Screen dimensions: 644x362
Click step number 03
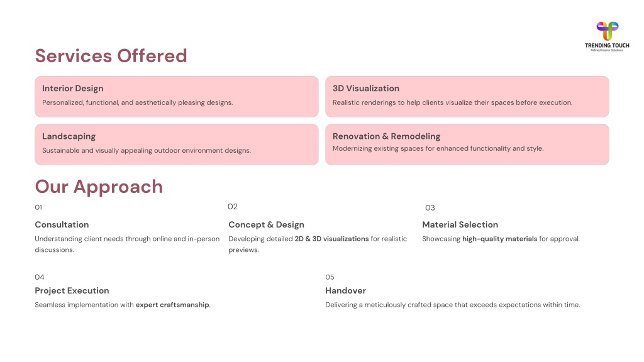pyautogui.click(x=430, y=208)
